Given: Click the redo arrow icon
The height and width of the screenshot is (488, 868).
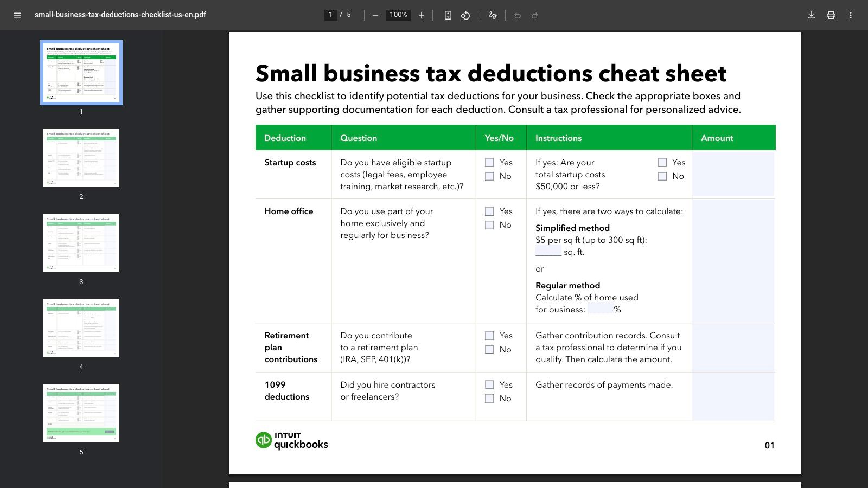Looking at the screenshot, I should [535, 15].
